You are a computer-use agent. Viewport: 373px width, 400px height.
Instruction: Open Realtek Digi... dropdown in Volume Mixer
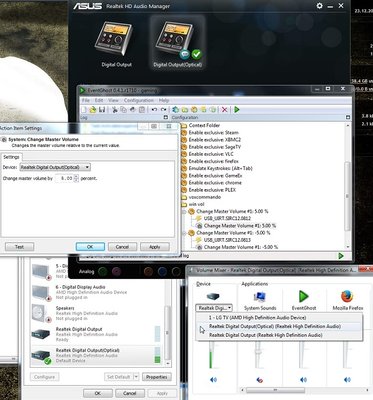214,308
